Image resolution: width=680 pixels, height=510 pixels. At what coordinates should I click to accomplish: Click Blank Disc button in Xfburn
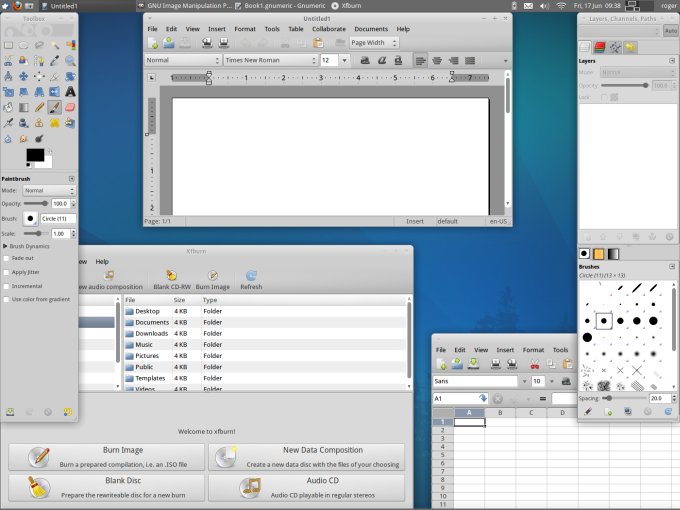107,488
